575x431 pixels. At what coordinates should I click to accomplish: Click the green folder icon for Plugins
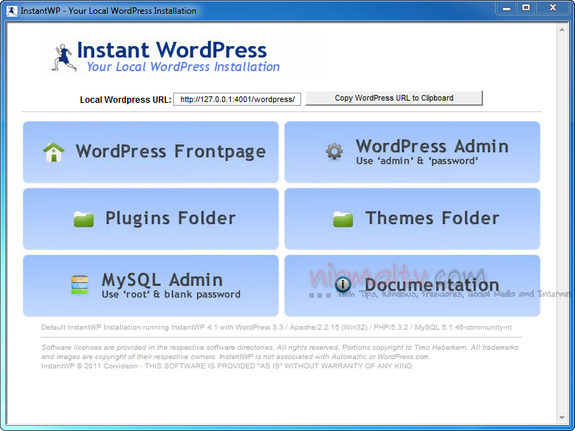coord(84,219)
